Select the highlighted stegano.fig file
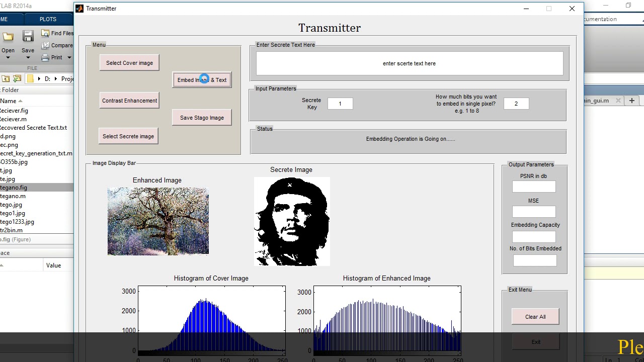The width and height of the screenshot is (644, 362). (x=36, y=188)
